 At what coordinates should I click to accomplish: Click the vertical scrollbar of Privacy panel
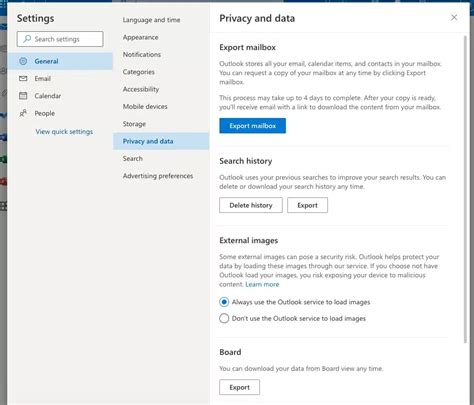click(x=465, y=190)
